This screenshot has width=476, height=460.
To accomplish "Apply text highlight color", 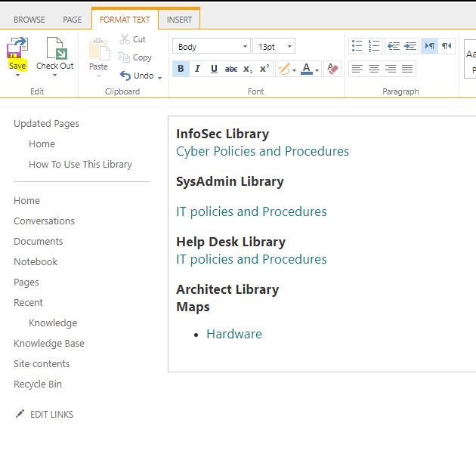I will (284, 69).
